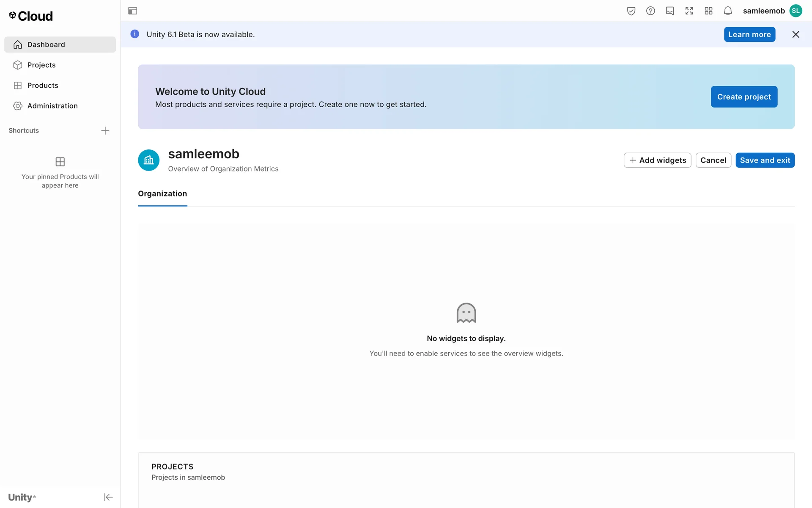Open the shield security icon in header
The image size is (812, 508).
pos(631,11)
